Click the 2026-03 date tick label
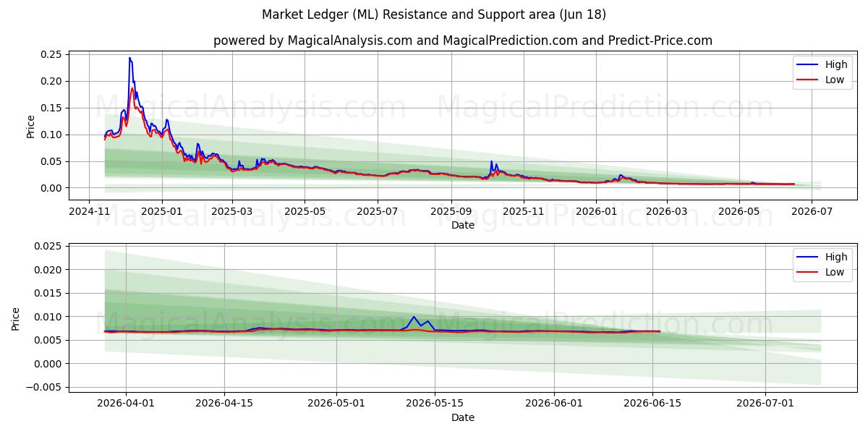This screenshot has width=868, height=434. click(x=666, y=211)
